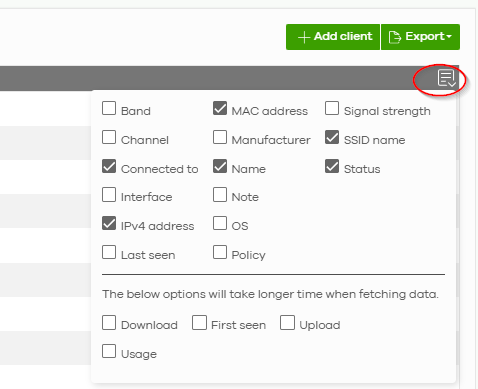Tick the Channel checkbox

coord(109,137)
